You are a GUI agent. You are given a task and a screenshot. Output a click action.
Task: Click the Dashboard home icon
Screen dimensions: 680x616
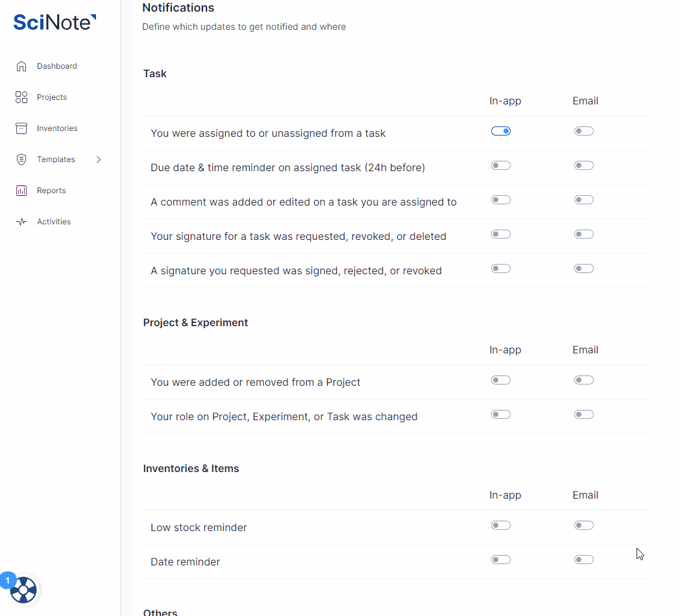pos(21,66)
